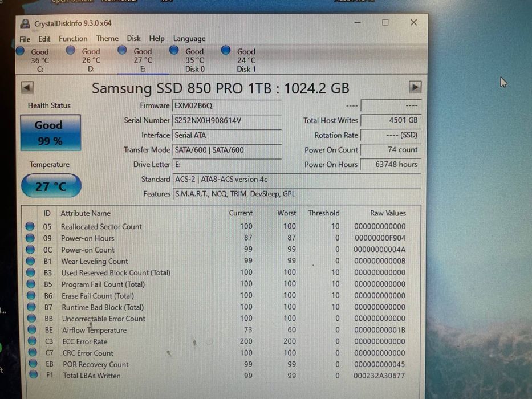
Task: Click the Raw Values column header
Action: pyautogui.click(x=388, y=213)
